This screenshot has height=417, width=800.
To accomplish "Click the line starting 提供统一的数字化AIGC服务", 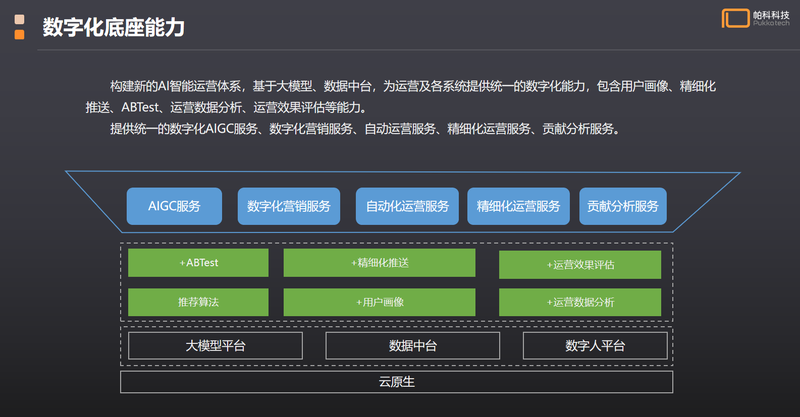I will point(365,129).
